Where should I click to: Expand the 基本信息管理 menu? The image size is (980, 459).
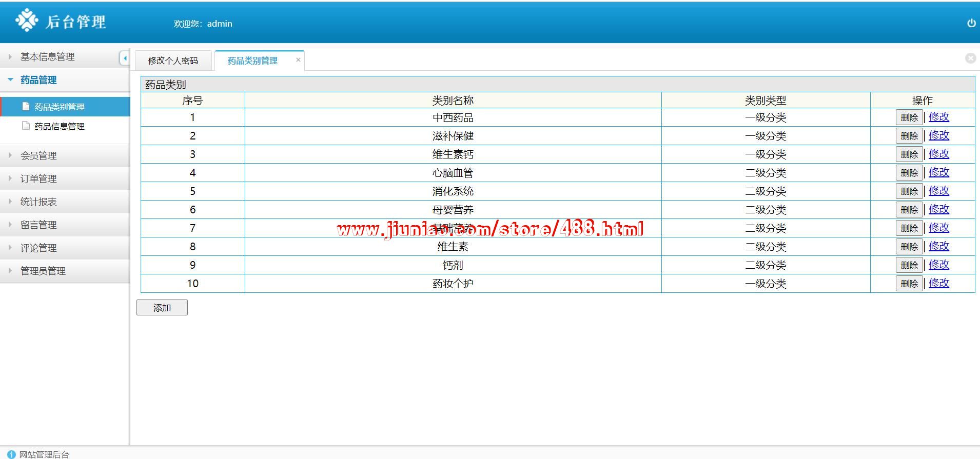[x=65, y=56]
